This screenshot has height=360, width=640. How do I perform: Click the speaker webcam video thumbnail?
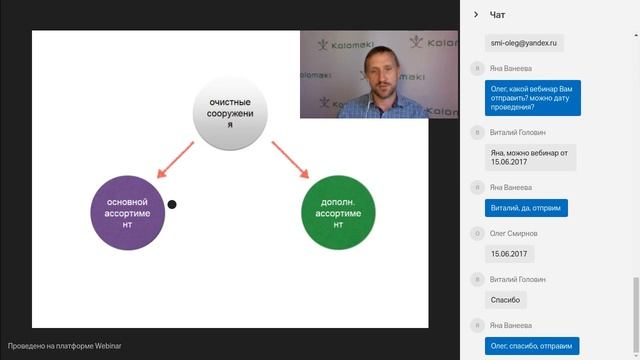[379, 74]
